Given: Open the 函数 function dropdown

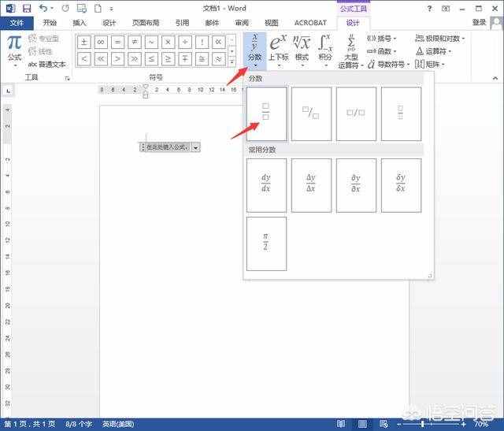Looking at the screenshot, I should tap(382, 51).
